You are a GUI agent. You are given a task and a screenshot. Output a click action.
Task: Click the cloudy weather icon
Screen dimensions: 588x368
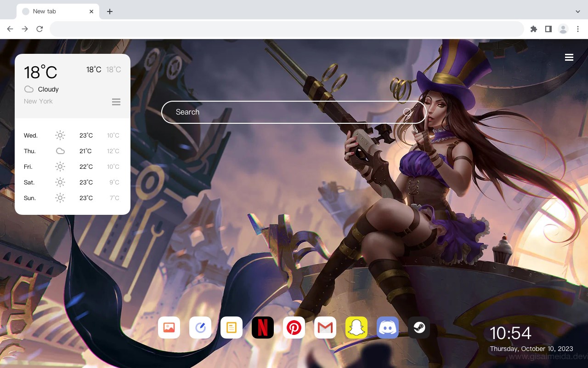tap(29, 89)
